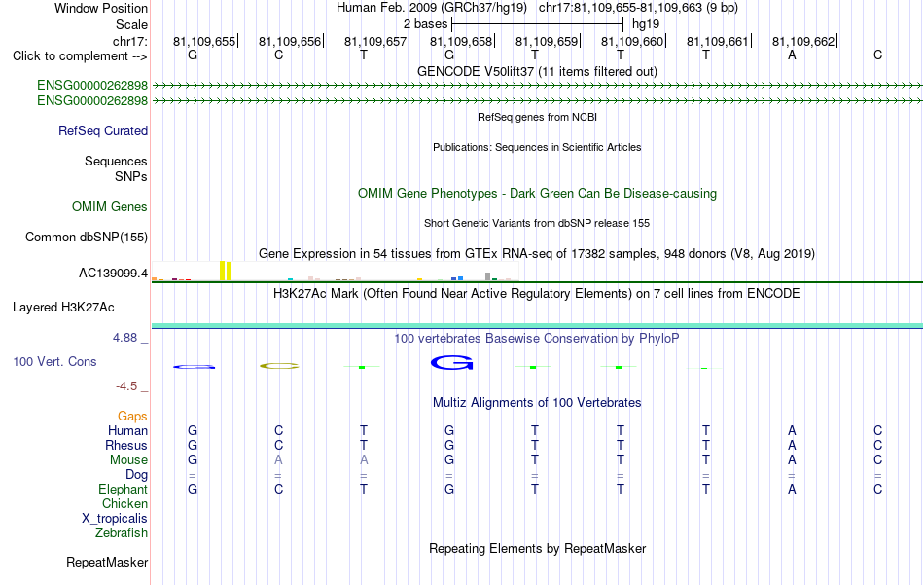Viewport: 924px width, 585px height.
Task: Click the position label 81,109,658
Action: point(461,41)
